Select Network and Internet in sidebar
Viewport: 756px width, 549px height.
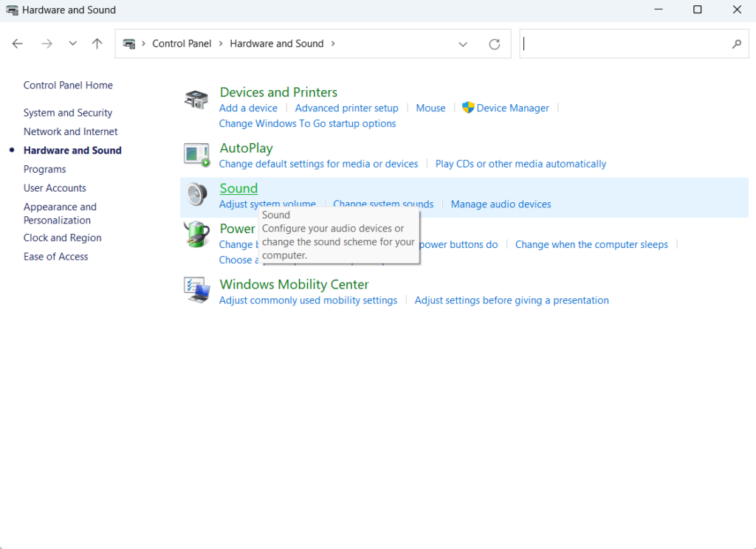pos(71,131)
